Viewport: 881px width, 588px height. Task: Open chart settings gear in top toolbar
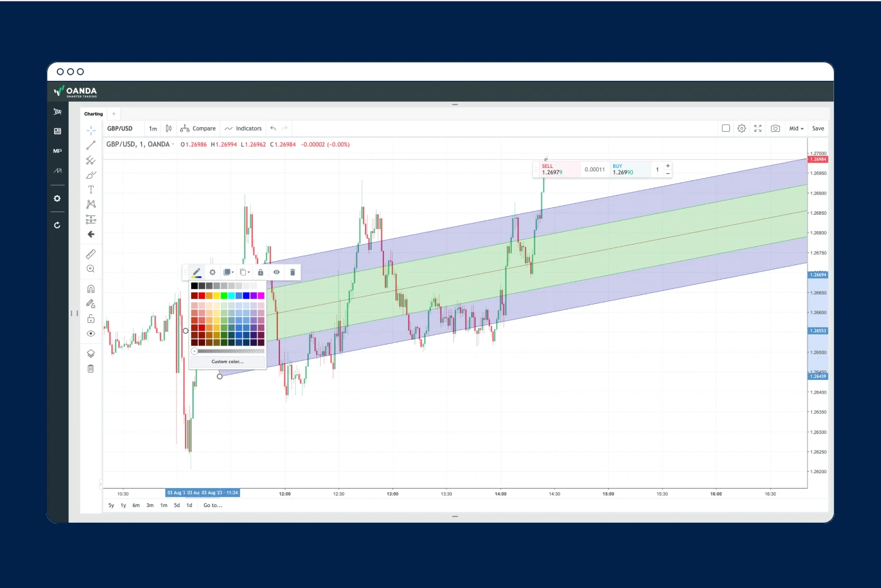(x=742, y=128)
